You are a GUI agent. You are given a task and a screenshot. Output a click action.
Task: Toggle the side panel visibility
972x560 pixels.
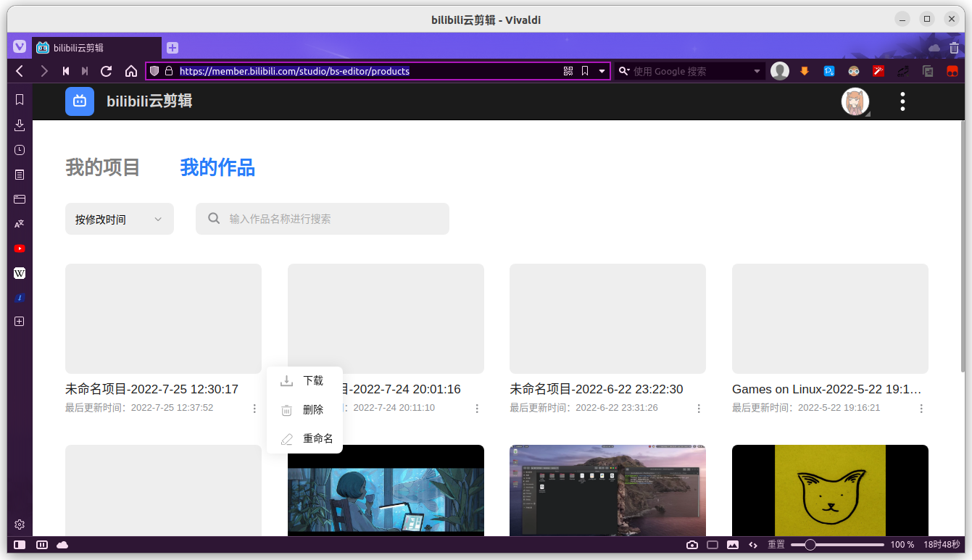click(20, 545)
